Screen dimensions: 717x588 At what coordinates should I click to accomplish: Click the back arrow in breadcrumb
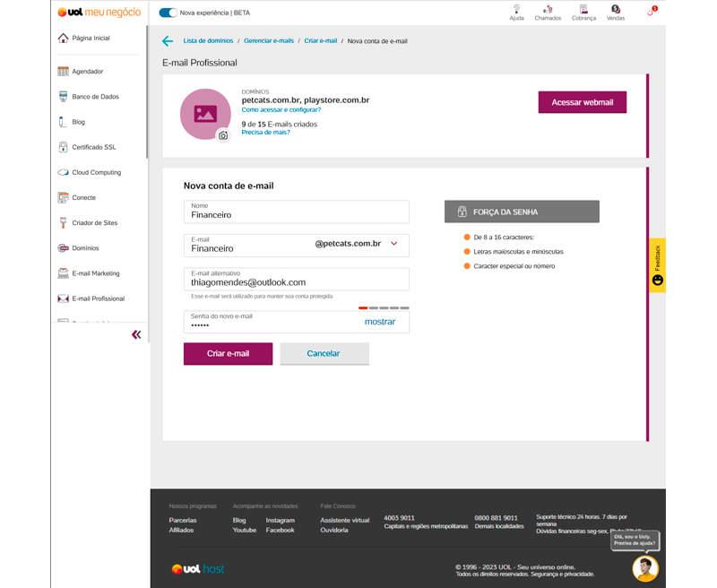[x=168, y=41]
